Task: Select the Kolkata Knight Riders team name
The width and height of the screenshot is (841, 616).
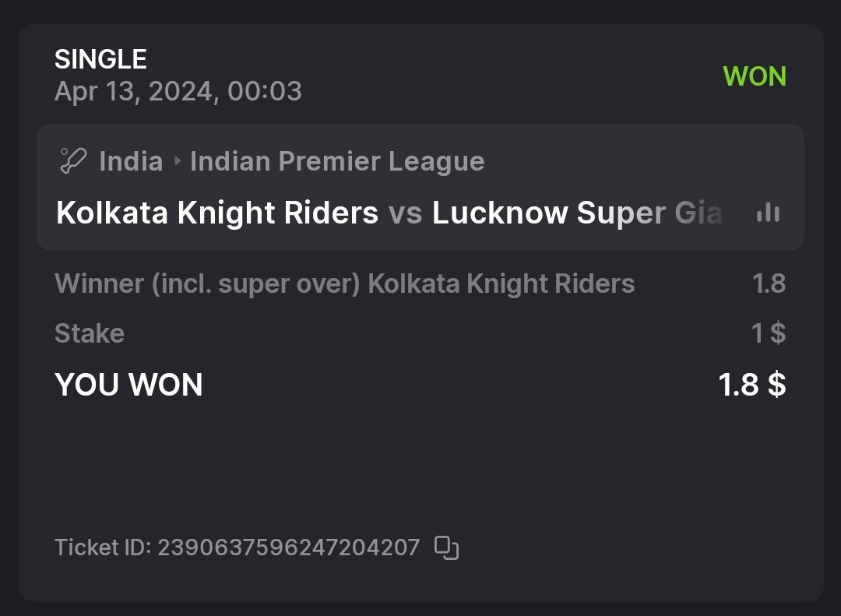Action: coord(217,213)
